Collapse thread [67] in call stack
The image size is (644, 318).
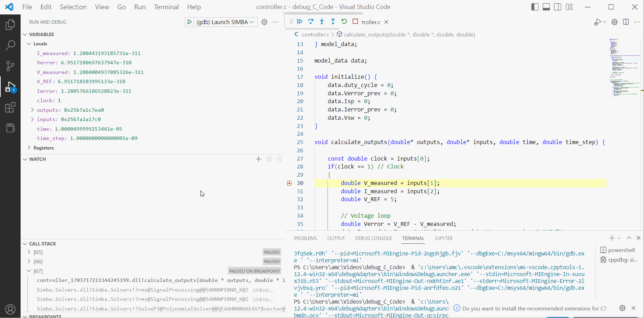(29, 271)
